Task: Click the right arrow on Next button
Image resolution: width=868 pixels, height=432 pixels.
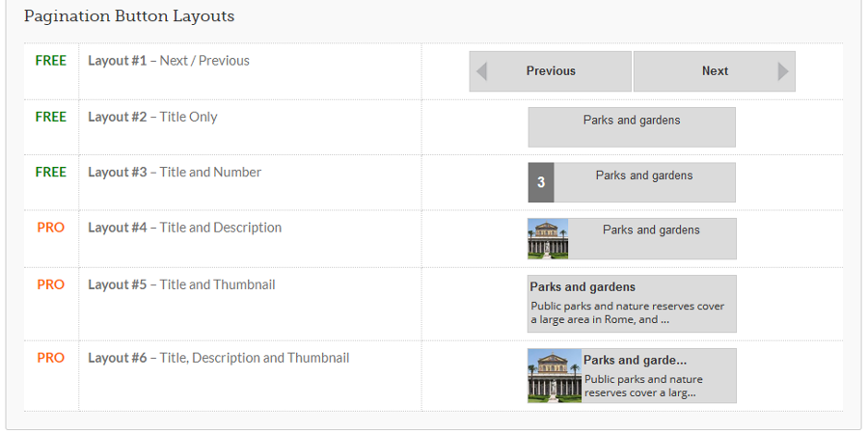Action: (x=783, y=71)
